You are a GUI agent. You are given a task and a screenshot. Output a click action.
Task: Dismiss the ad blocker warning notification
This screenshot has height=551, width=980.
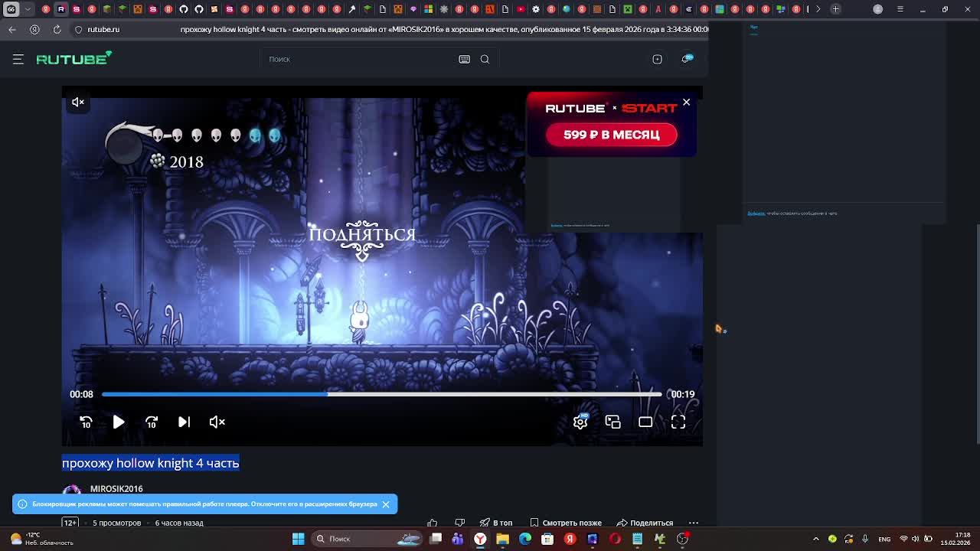[386, 504]
